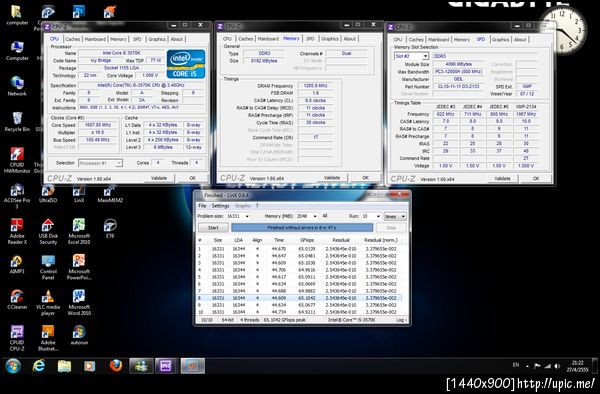Launch the LinX desktop shortcut
Viewport: 600px width, 394px height.
pyautogui.click(x=79, y=194)
